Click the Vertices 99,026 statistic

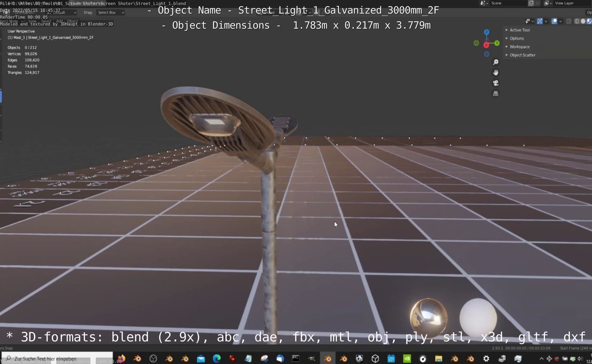click(x=22, y=54)
